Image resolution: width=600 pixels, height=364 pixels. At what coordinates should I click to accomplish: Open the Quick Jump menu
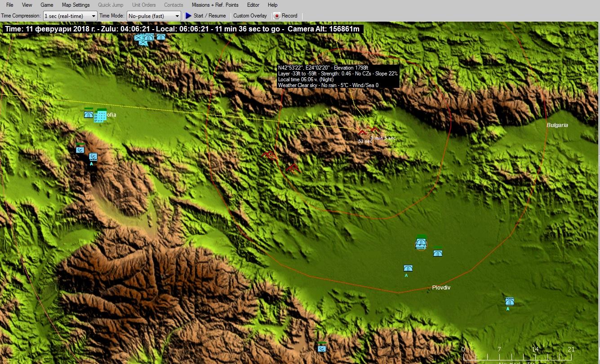[111, 5]
